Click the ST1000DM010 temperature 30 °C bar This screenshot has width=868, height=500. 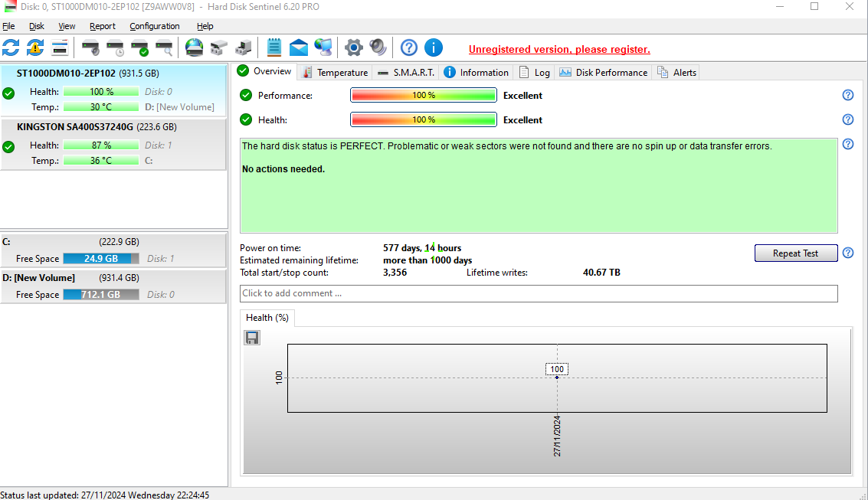[x=101, y=106]
